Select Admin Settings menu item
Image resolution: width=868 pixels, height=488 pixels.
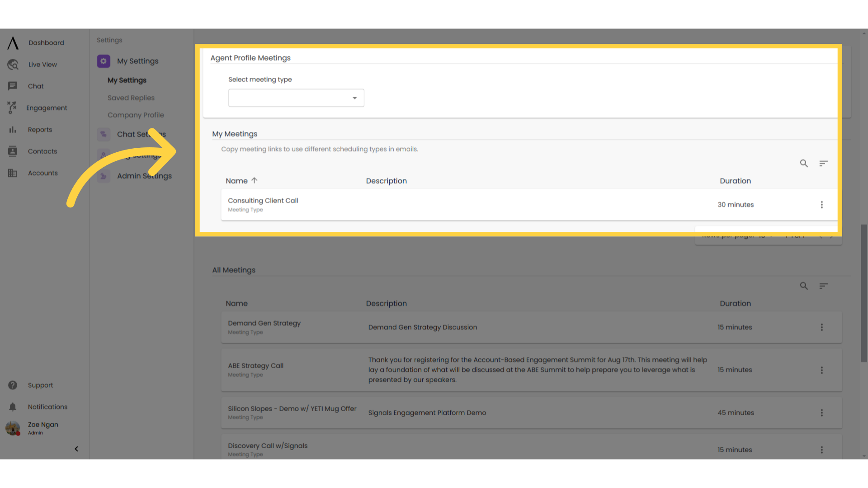pos(144,176)
